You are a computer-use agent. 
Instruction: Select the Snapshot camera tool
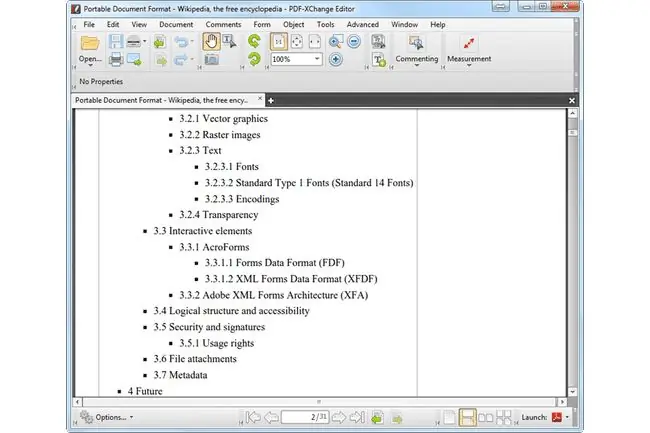211,60
